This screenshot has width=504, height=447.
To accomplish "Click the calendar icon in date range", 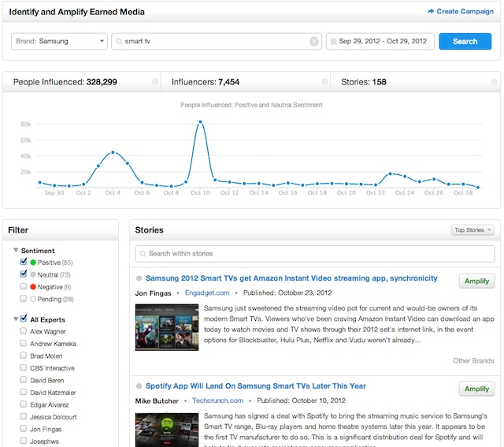I will [x=334, y=42].
